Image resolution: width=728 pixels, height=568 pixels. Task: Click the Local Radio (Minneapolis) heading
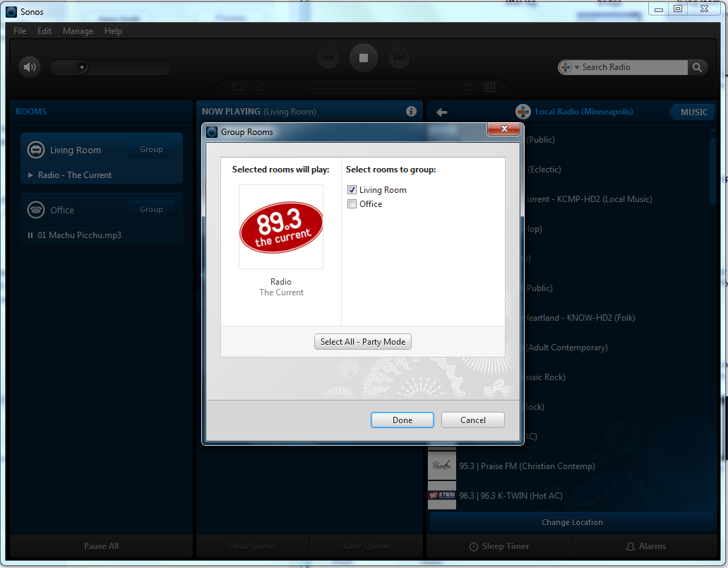click(x=584, y=112)
